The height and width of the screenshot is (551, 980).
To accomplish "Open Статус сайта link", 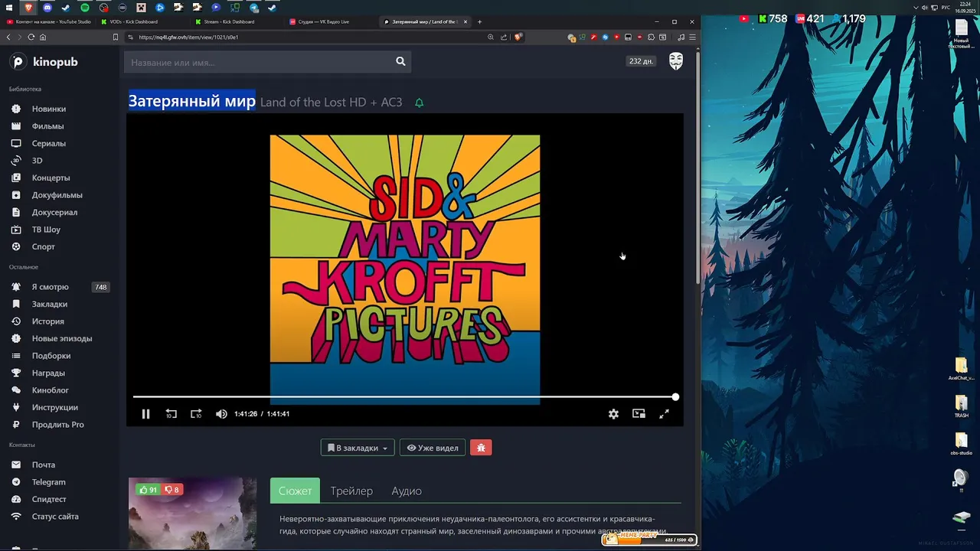I will point(55,517).
